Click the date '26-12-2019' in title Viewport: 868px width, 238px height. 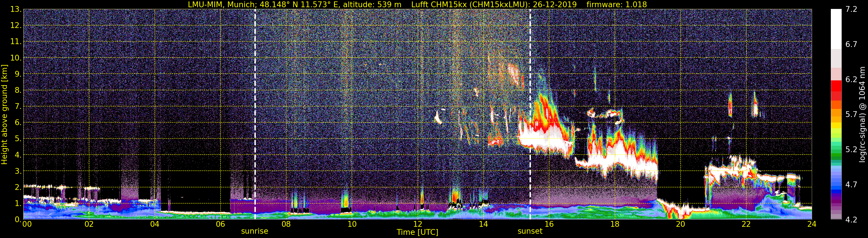point(555,4)
